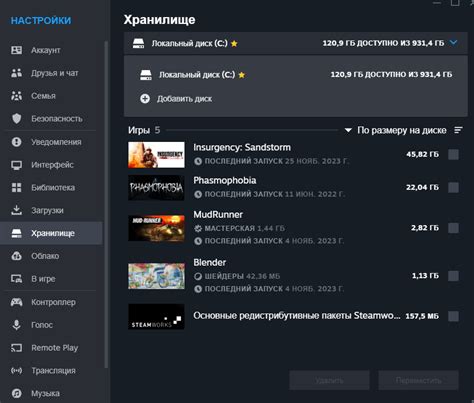Click yellow star in drive selector header

pyautogui.click(x=234, y=43)
